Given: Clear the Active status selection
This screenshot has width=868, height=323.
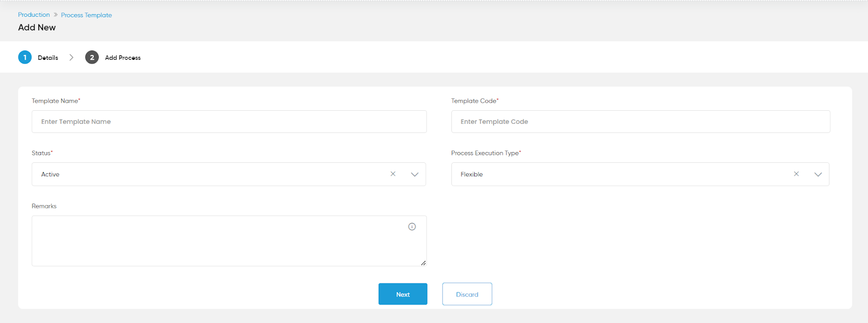Looking at the screenshot, I should point(393,174).
